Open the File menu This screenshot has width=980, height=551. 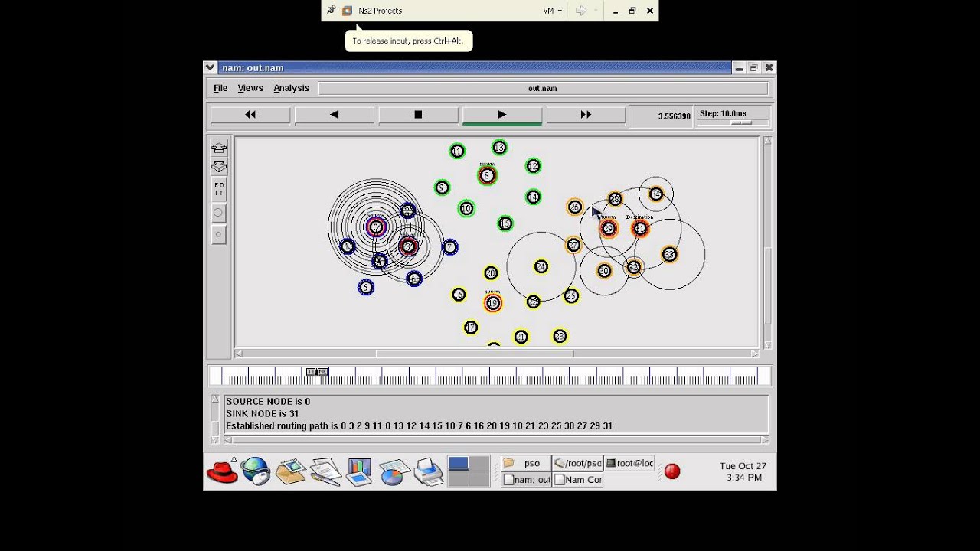point(220,88)
